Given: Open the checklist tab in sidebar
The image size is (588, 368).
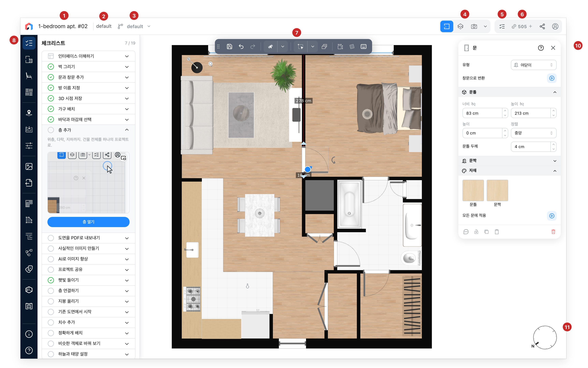Looking at the screenshot, I should pyautogui.click(x=29, y=43).
